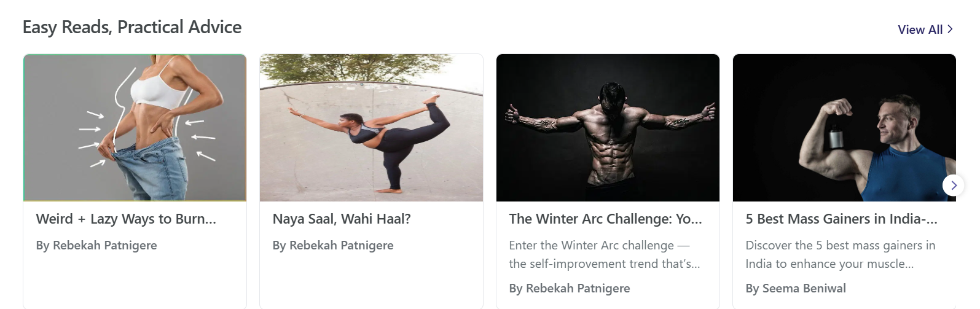
Task: Click the carousel next arrow button
Action: pos(953,185)
